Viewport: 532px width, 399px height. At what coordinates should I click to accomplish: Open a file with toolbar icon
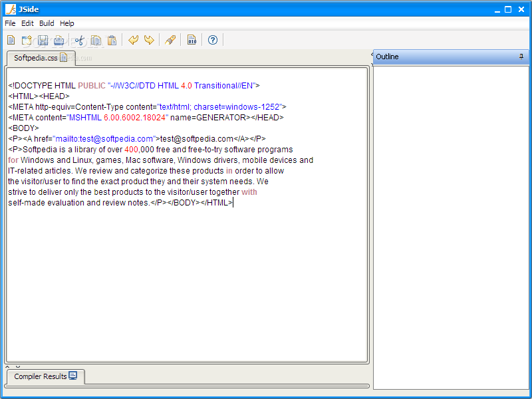(27, 40)
